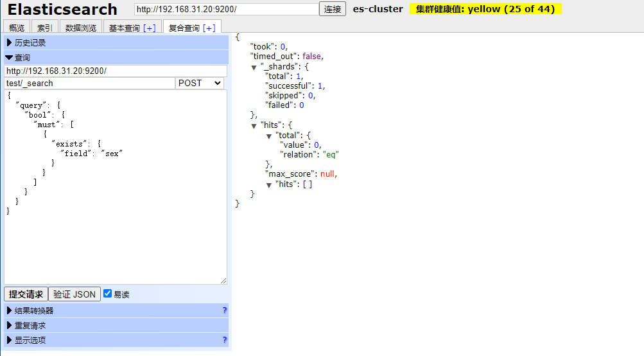Open cluster health yellow status badge
The image size is (644, 356).
click(485, 9)
